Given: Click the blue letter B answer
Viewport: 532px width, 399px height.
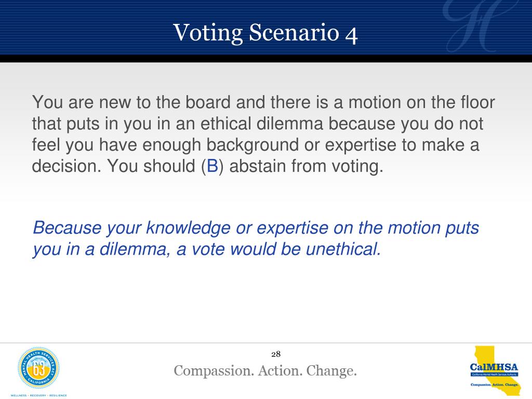Looking at the screenshot, I should [212, 166].
